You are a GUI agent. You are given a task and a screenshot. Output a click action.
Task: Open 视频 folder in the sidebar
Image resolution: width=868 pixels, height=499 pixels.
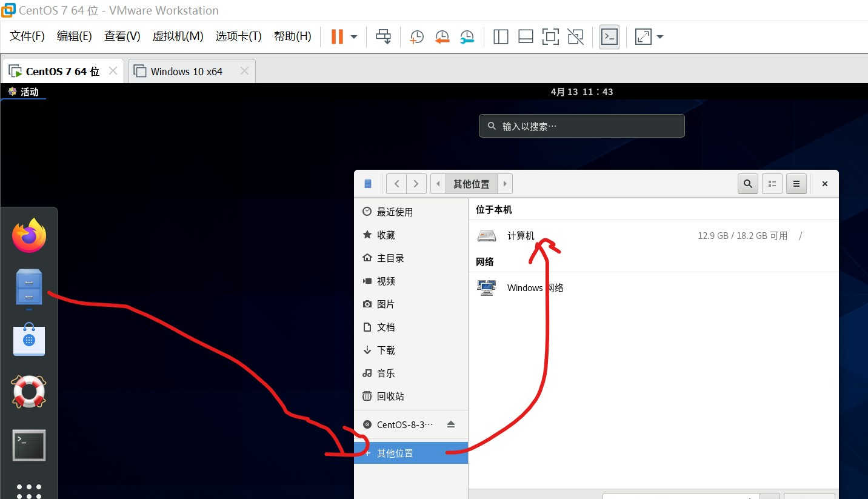pyautogui.click(x=411, y=281)
